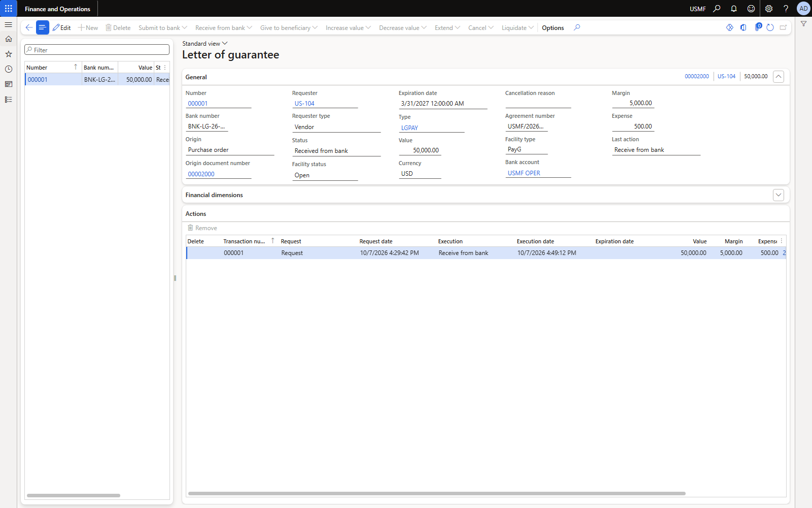Viewport: 812px width, 508px height.
Task: Open the LGPAY type link
Action: (410, 128)
